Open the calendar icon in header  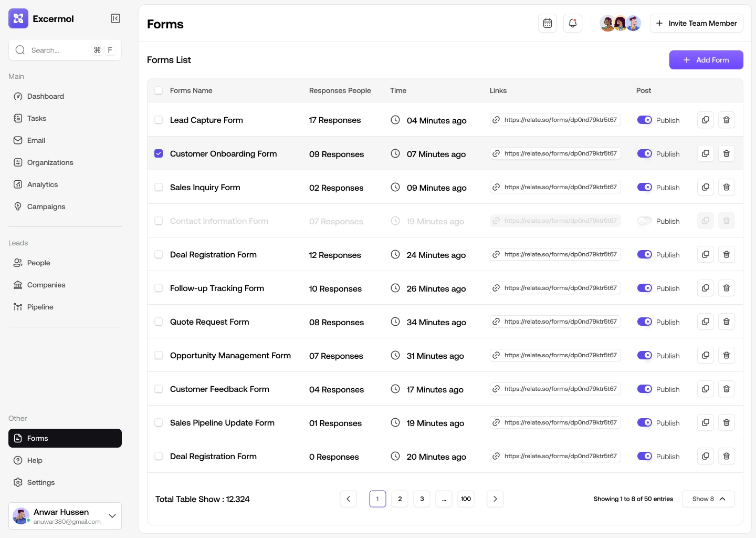(x=548, y=23)
